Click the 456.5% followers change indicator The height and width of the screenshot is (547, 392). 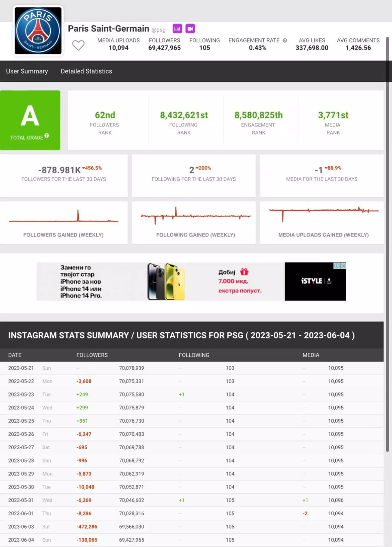coord(92,168)
